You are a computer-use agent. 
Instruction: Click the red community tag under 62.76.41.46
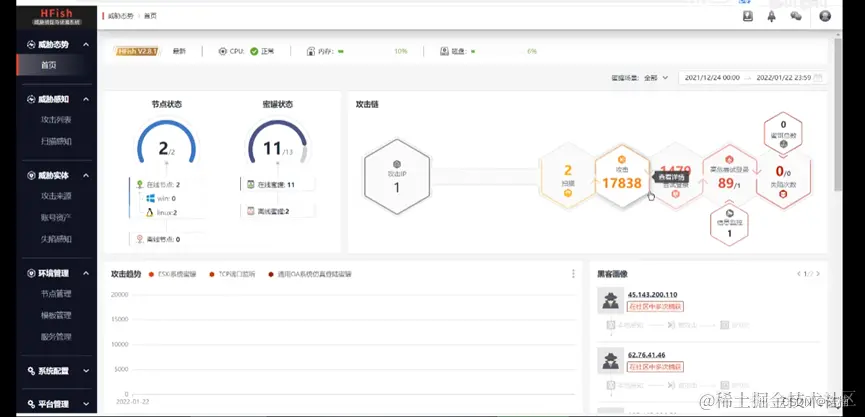[655, 367]
